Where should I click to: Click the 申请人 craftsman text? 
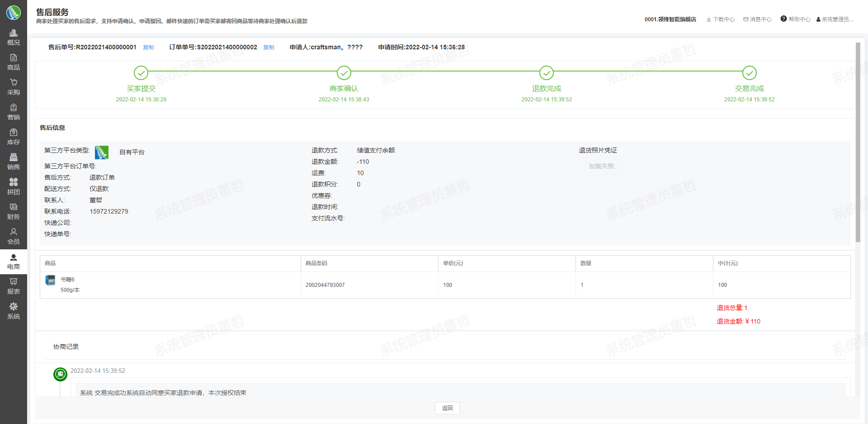[x=326, y=47]
